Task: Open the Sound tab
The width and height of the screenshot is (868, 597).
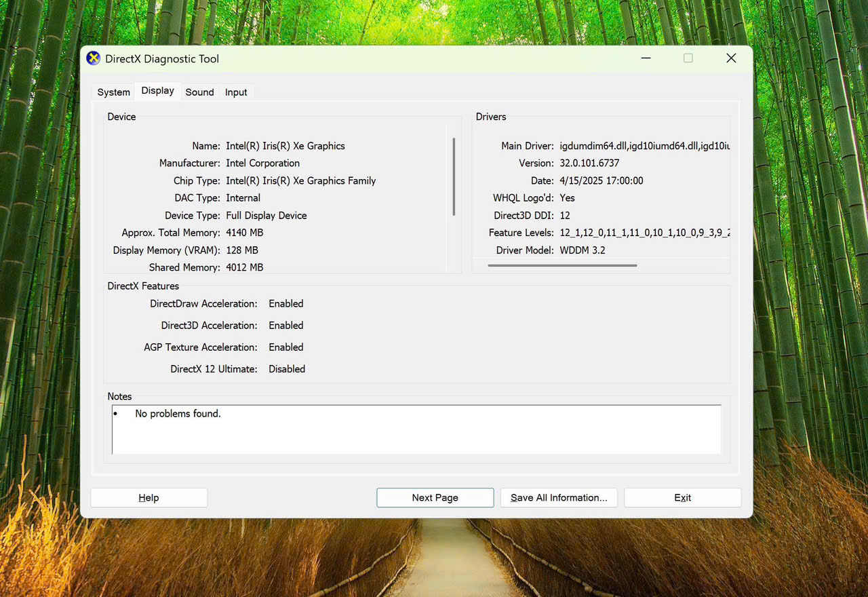Action: pyautogui.click(x=199, y=92)
